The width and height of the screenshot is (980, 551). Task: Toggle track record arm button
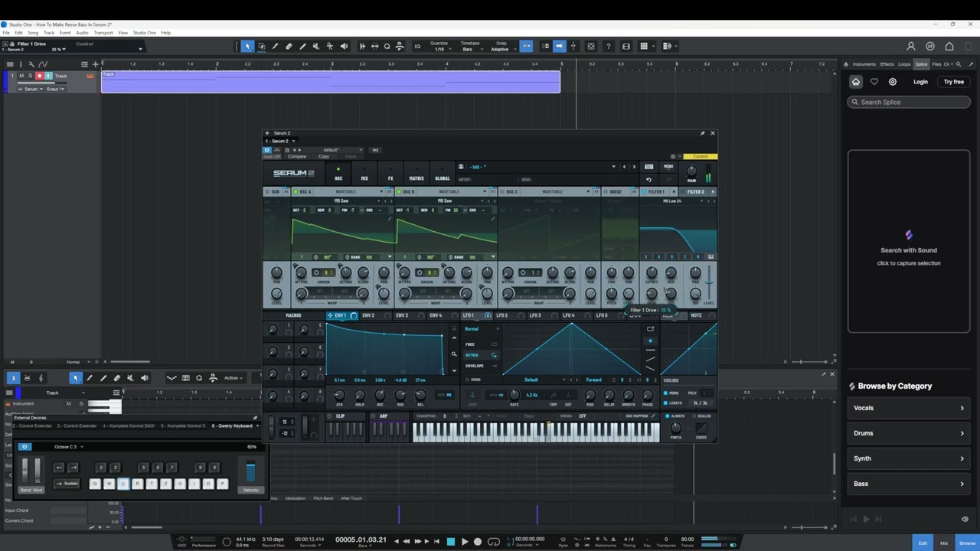click(x=39, y=76)
